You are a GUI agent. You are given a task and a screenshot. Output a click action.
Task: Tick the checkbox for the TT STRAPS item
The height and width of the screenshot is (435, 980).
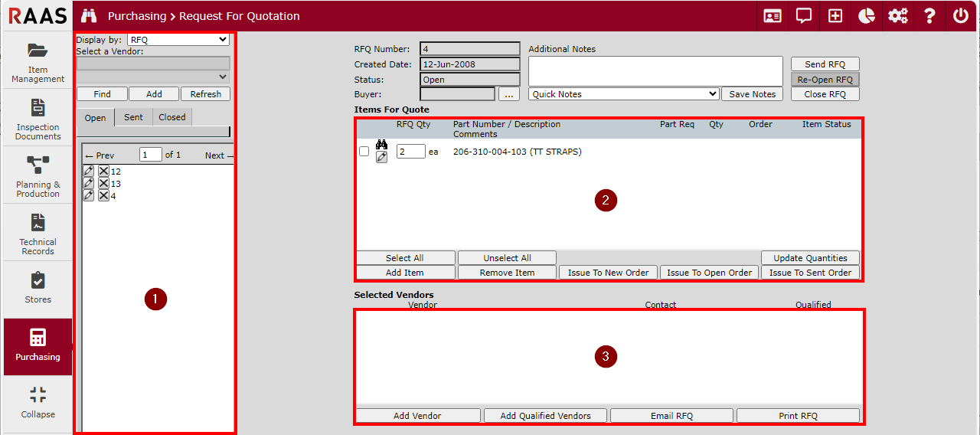tap(364, 152)
